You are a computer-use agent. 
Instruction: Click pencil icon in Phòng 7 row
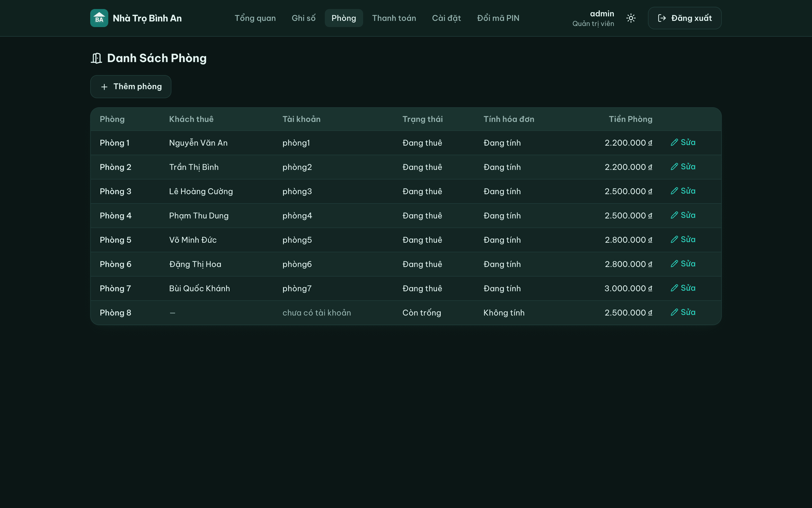pyautogui.click(x=674, y=288)
